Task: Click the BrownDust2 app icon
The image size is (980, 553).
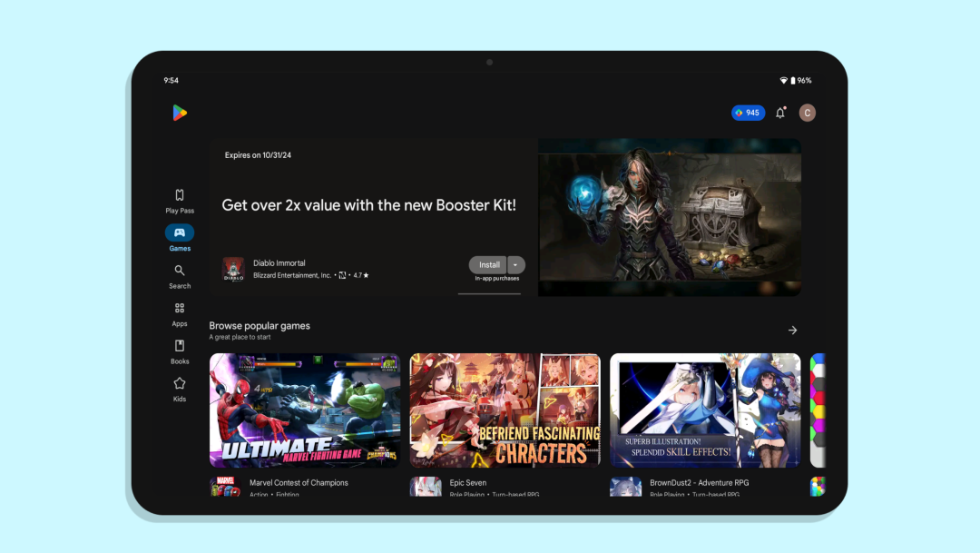Action: pyautogui.click(x=625, y=486)
